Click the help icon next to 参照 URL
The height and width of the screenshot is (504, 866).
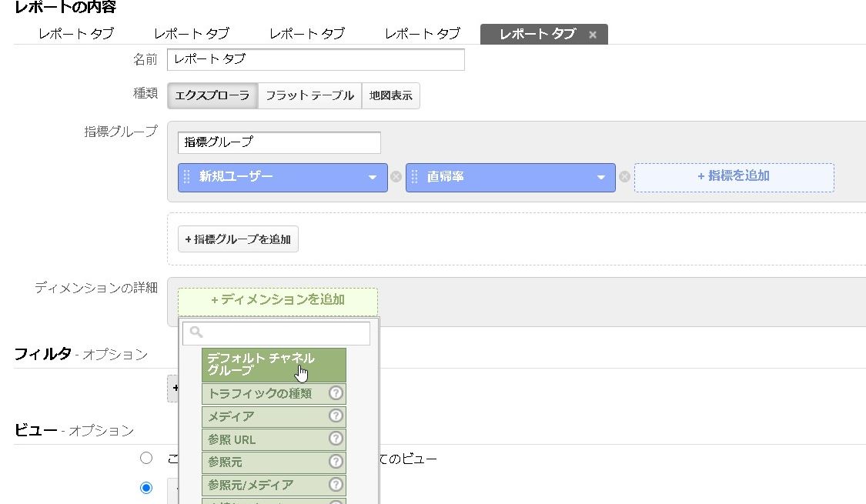336,439
